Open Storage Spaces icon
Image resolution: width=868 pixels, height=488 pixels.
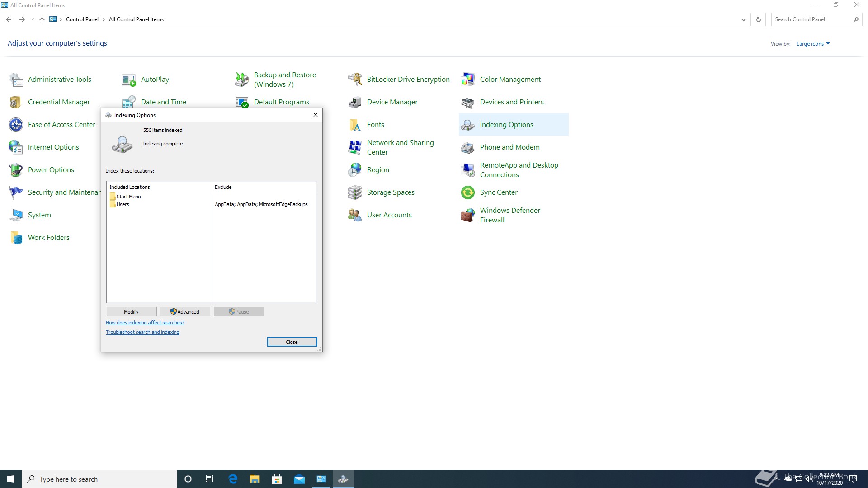(x=355, y=192)
